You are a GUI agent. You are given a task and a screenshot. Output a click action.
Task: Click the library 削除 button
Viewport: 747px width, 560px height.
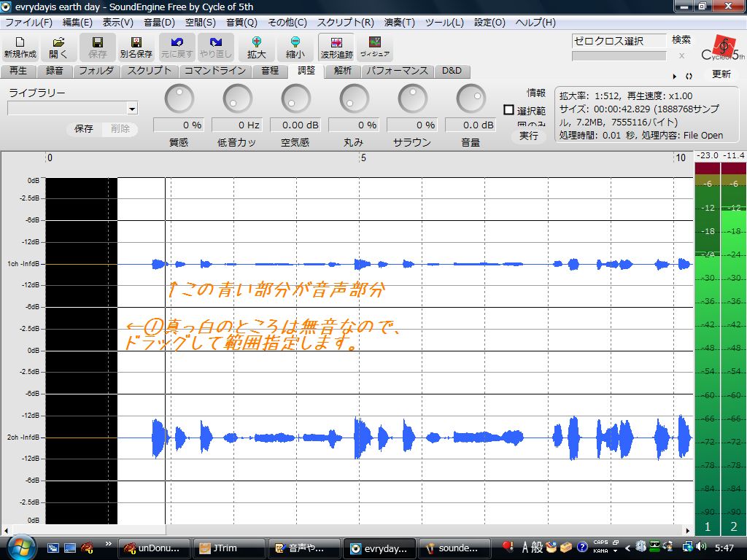(x=120, y=128)
